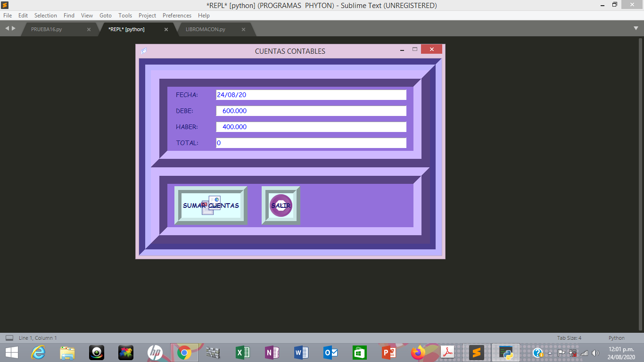
Task: Go to previous tab with left arrow
Action: (7, 29)
